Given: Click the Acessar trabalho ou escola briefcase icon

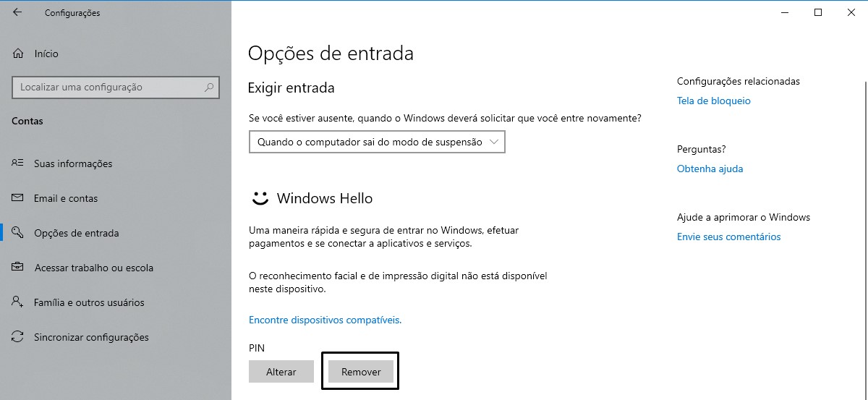Looking at the screenshot, I should tap(18, 268).
